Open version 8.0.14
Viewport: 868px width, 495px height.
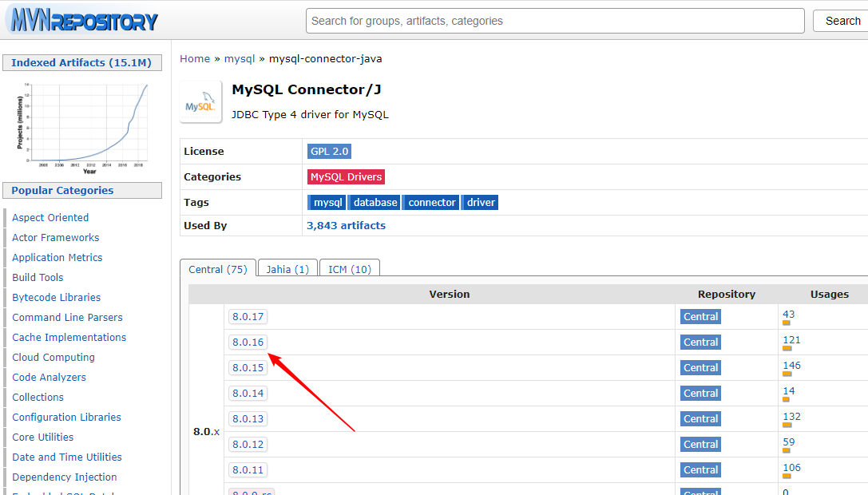(x=248, y=393)
